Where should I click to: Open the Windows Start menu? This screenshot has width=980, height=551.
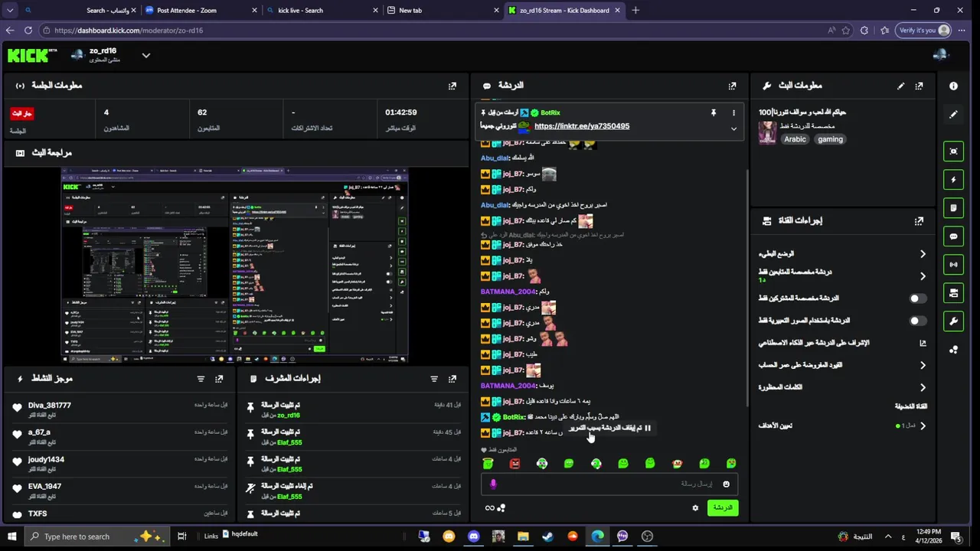coord(11,536)
